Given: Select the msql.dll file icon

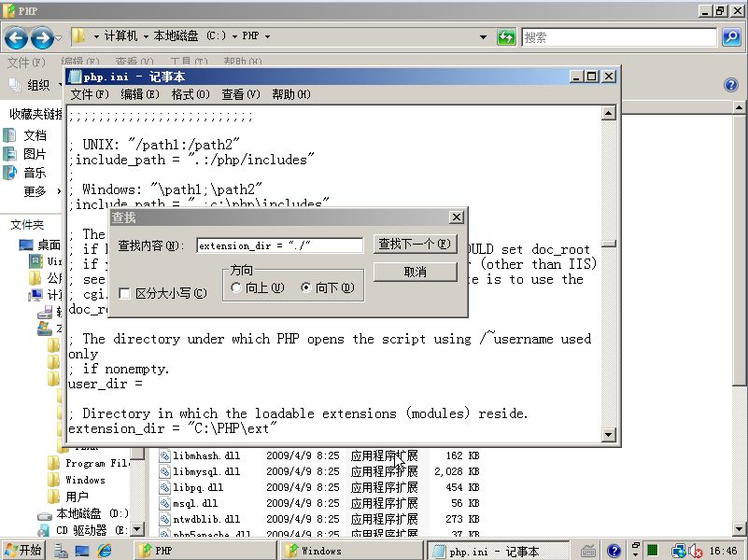Looking at the screenshot, I should tap(165, 503).
